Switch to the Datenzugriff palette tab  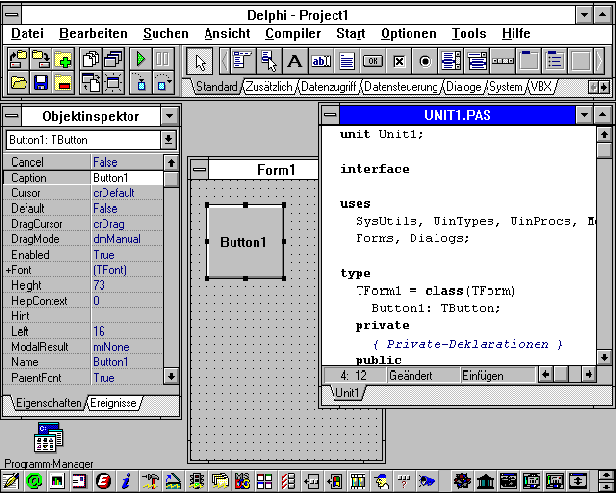pos(328,86)
